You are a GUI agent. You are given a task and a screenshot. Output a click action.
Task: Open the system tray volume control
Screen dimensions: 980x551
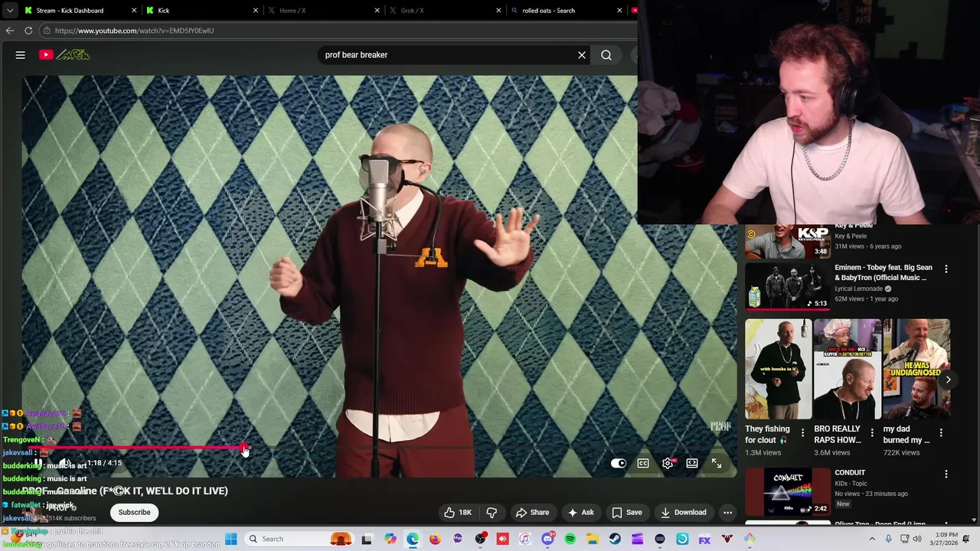point(917,539)
